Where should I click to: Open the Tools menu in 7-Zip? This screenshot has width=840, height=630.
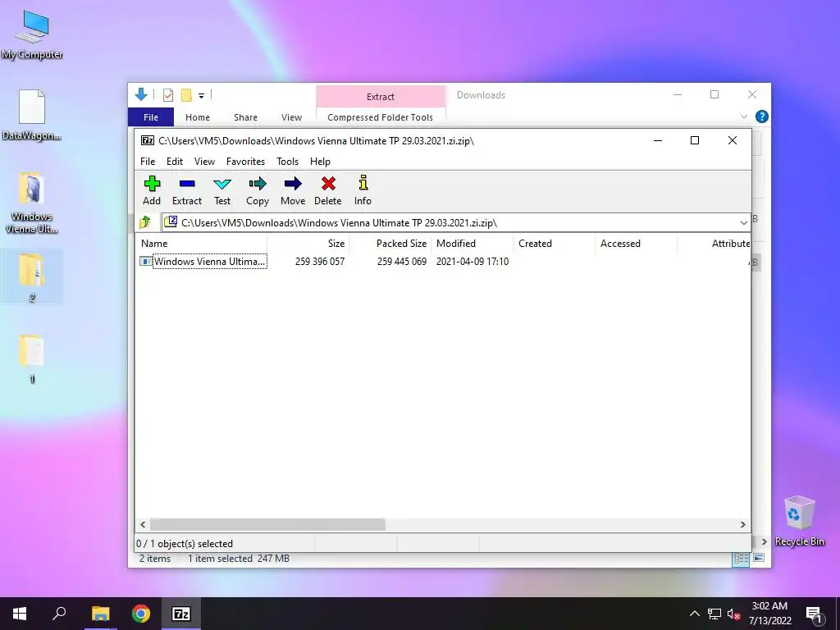pyautogui.click(x=287, y=162)
